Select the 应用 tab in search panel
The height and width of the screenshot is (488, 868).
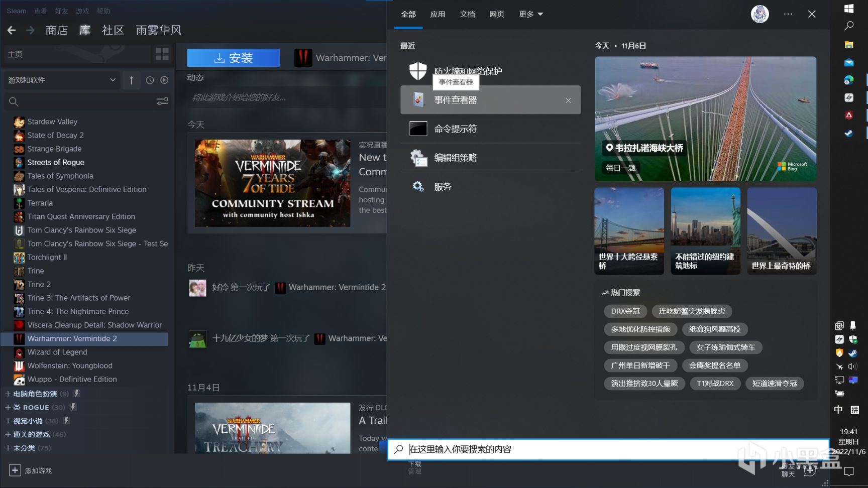(438, 14)
